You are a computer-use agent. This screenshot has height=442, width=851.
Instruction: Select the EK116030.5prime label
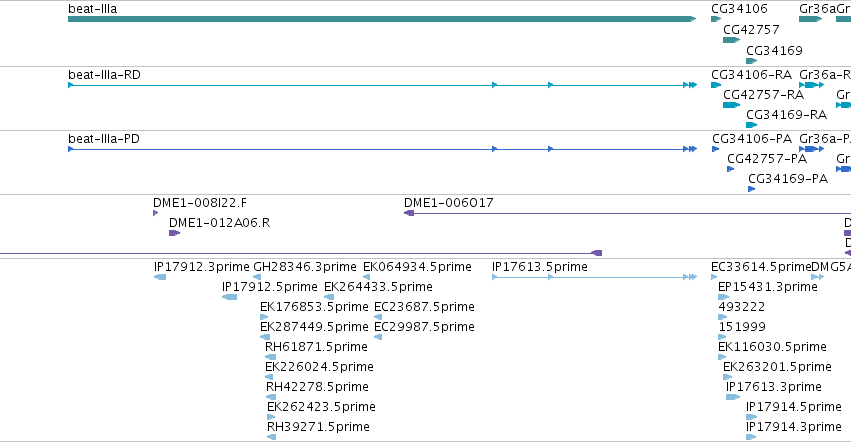(772, 347)
